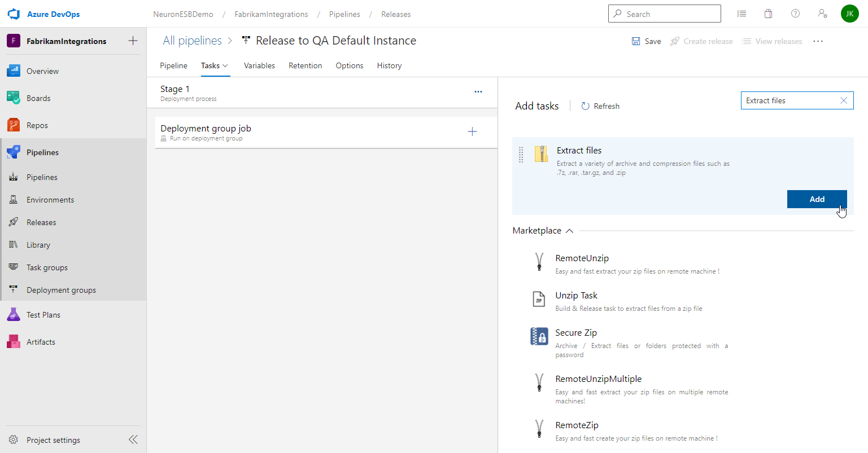
Task: Grab the Extract files drag handle
Action: (521, 155)
